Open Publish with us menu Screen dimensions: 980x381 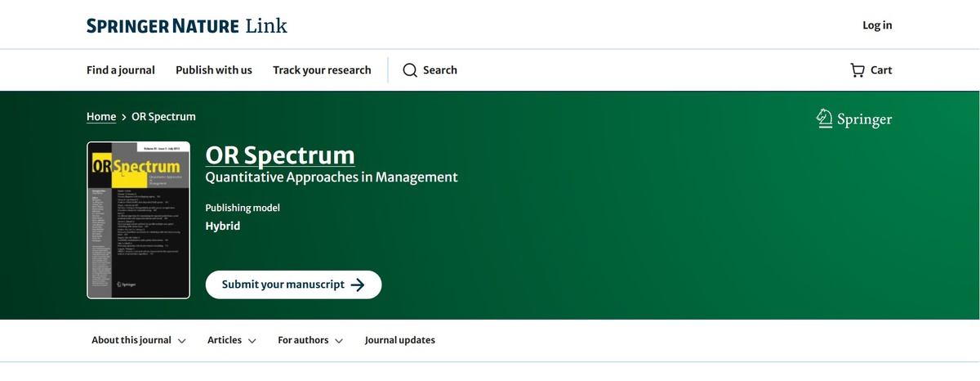[214, 70]
